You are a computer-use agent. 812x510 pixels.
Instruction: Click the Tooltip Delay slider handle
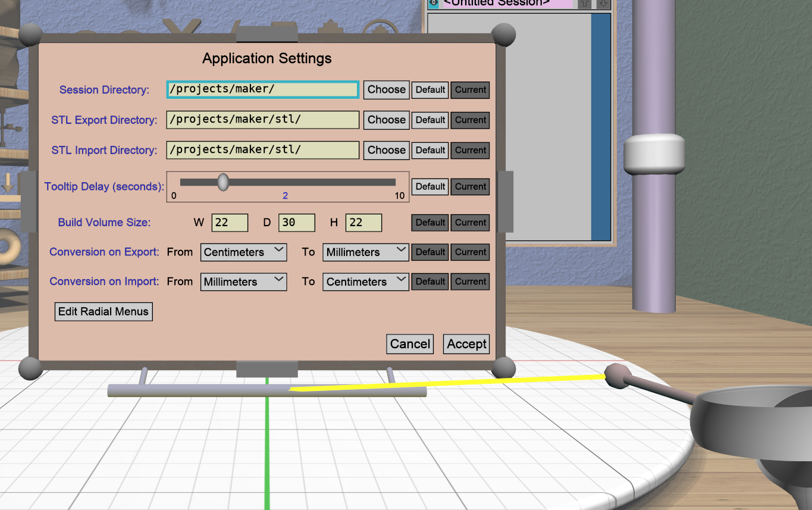[x=223, y=182]
